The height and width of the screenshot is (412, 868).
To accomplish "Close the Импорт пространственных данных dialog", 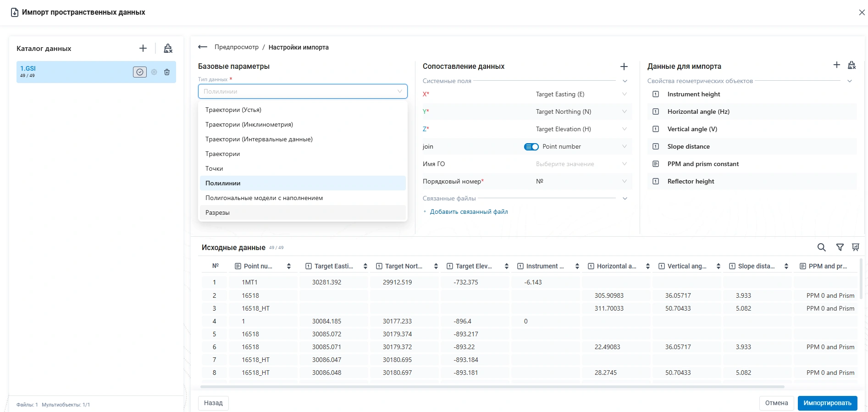I will point(862,12).
